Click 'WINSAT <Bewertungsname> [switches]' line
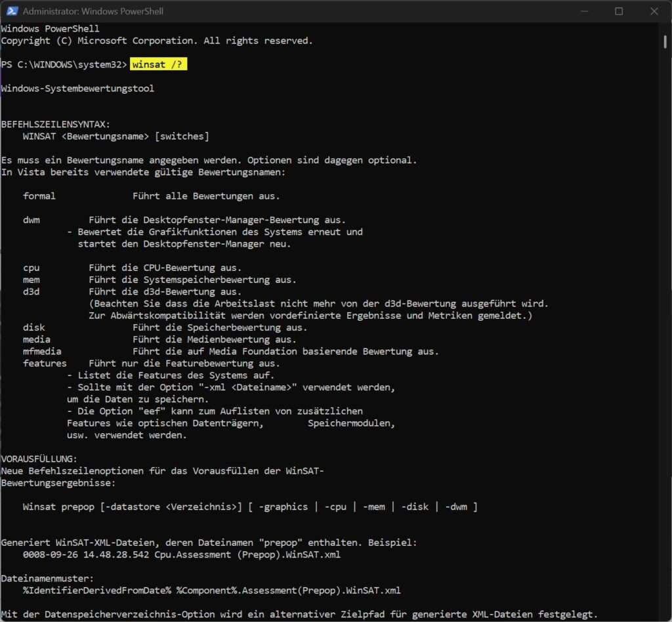The height and width of the screenshot is (622, 672). (116, 136)
